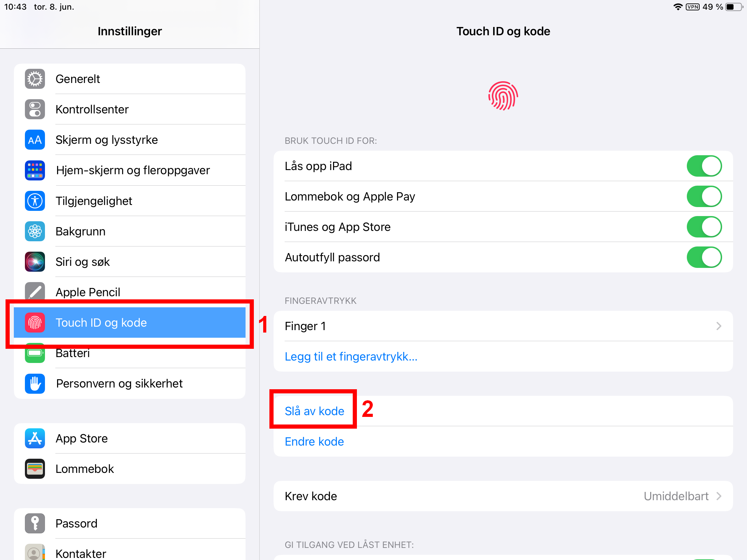Tap the Siri og søk icon

pos(35,262)
